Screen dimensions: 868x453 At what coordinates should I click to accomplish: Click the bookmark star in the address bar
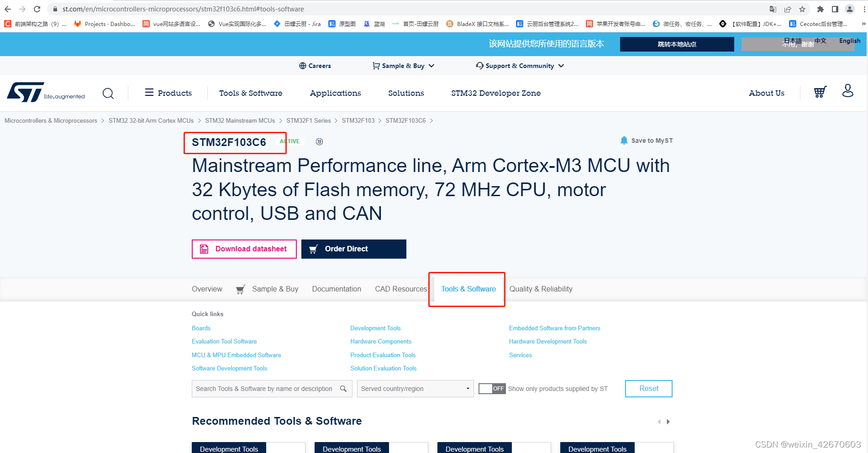coord(802,9)
